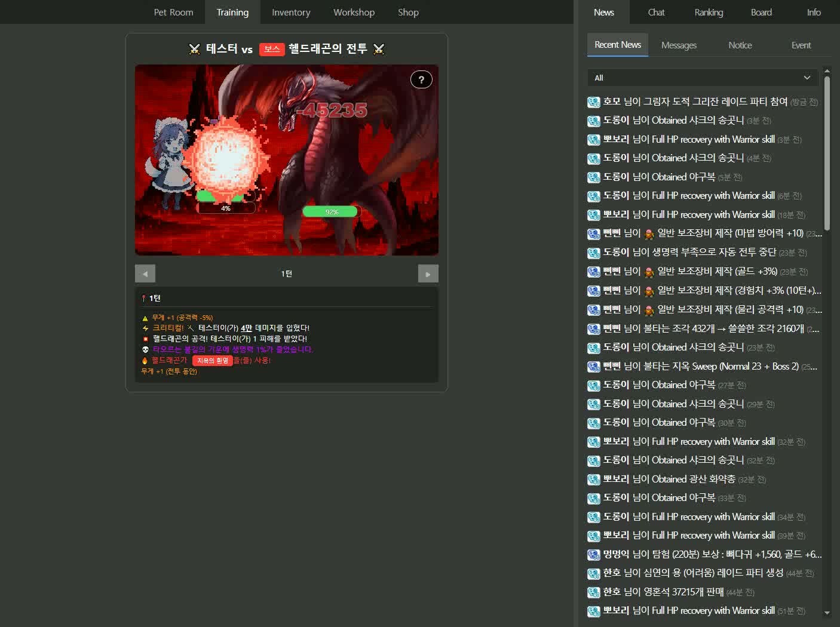Click the dragon's 92% health bar

pyautogui.click(x=332, y=211)
